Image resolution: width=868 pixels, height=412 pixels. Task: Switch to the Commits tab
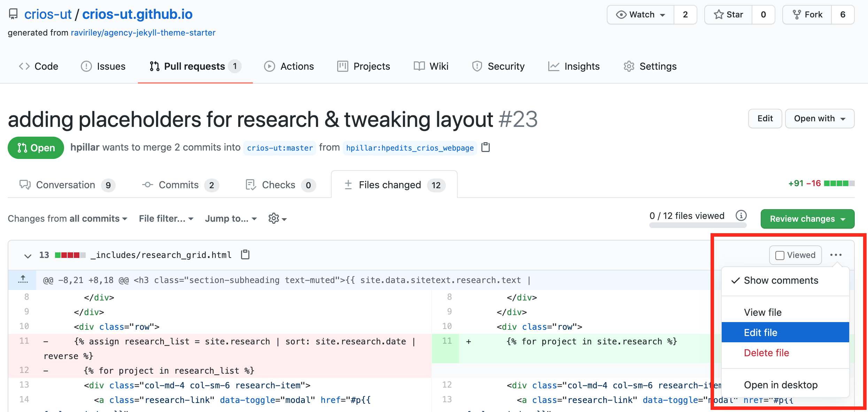point(180,185)
